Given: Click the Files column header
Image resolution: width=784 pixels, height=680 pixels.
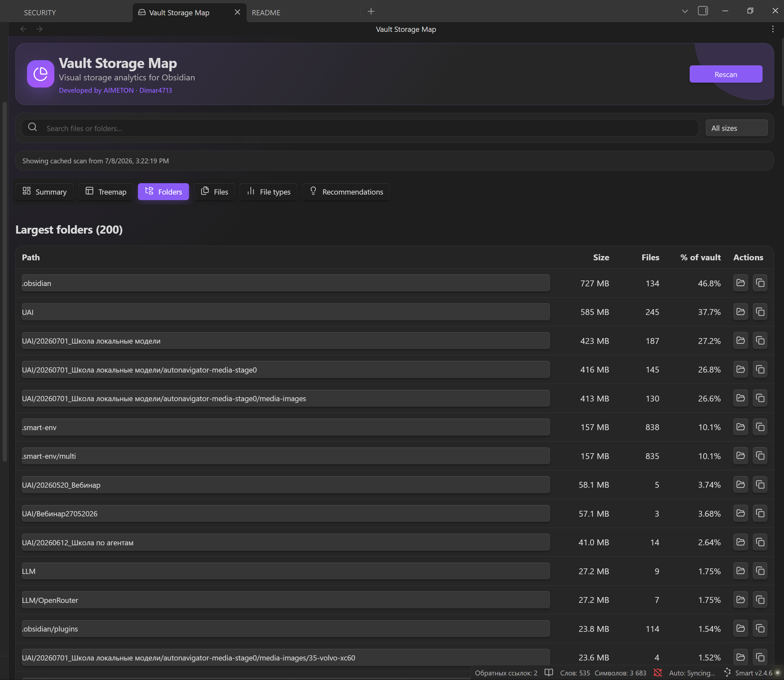Looking at the screenshot, I should [x=650, y=257].
